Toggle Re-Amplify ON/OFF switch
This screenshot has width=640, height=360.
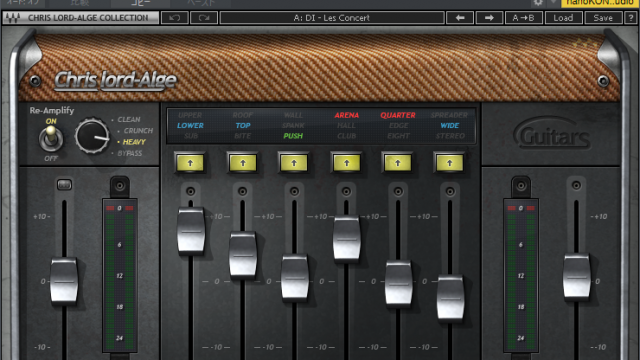51,138
